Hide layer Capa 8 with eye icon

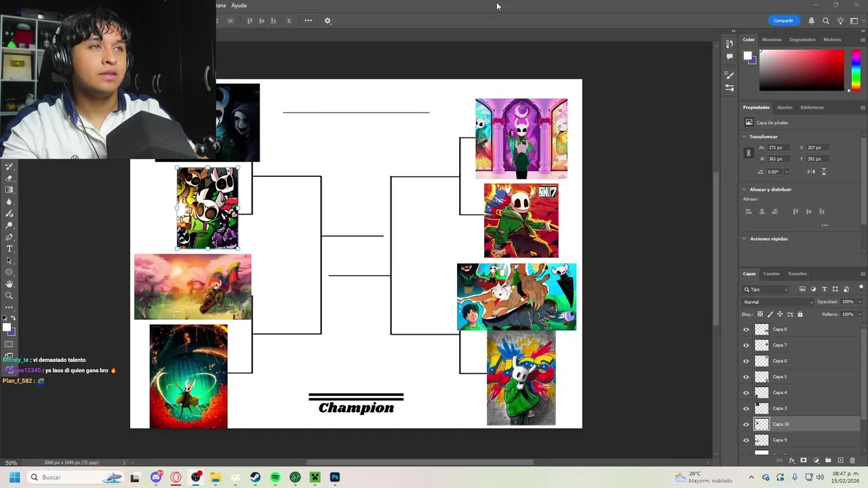(x=746, y=329)
